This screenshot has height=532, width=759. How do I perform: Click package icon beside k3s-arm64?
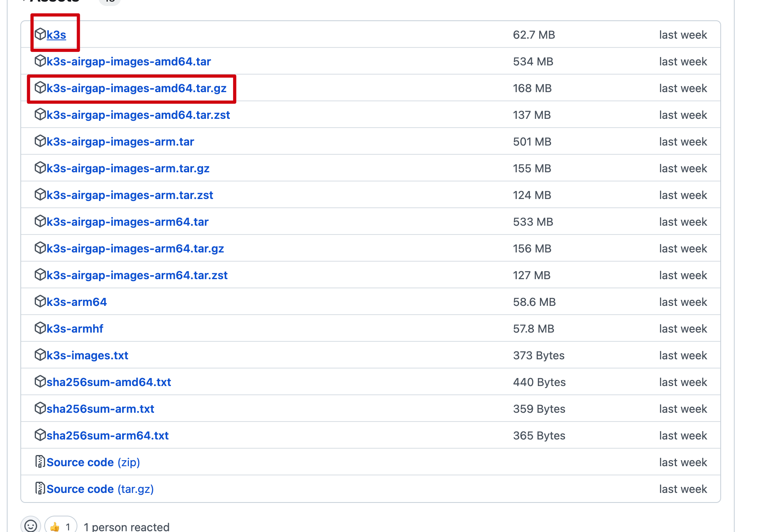(40, 301)
